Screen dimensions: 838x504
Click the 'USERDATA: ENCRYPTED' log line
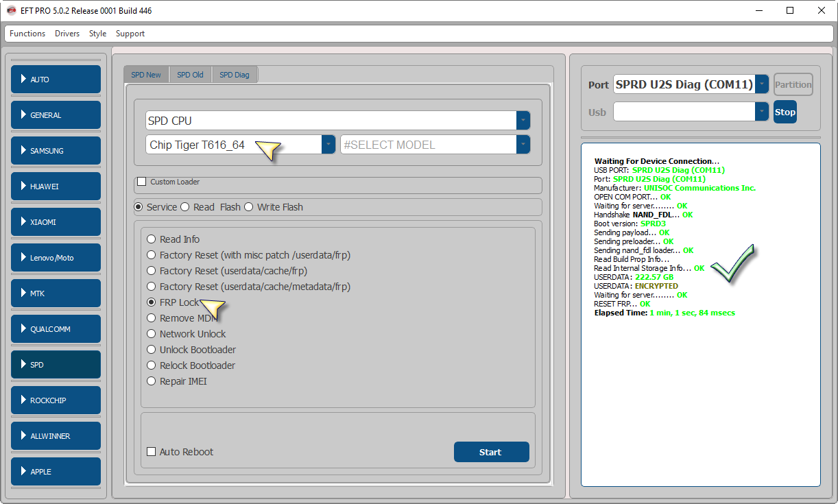[x=636, y=286]
